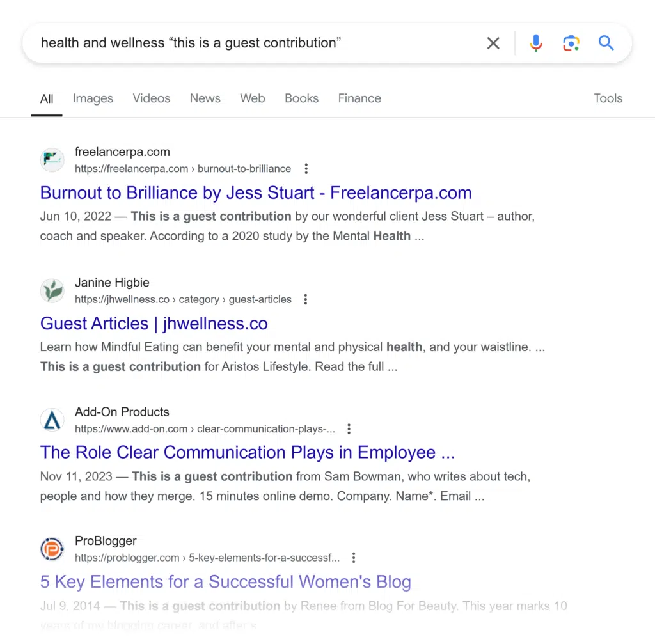Switch to the Images tab
Image resolution: width=655 pixels, height=644 pixels.
tap(93, 98)
